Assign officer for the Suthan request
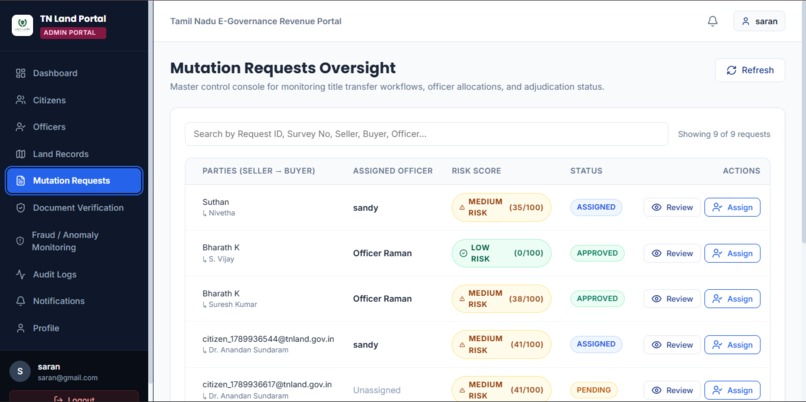Image resolution: width=806 pixels, height=402 pixels. coord(732,207)
